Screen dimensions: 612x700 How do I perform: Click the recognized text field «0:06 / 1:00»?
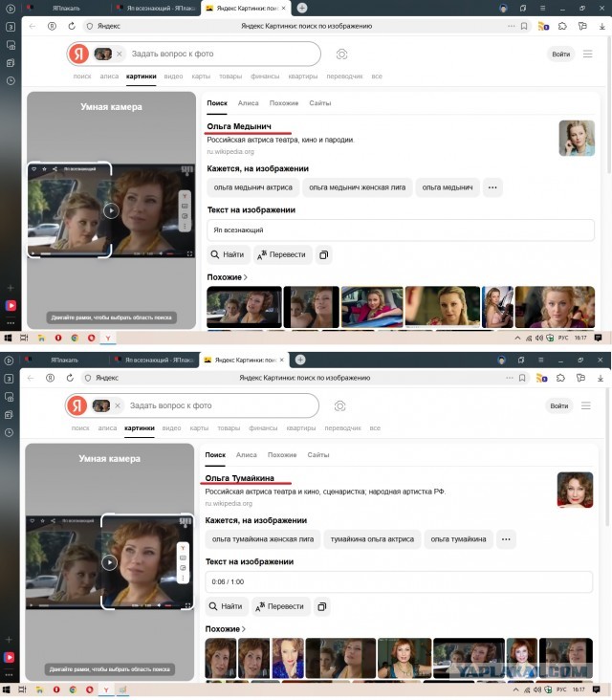click(x=399, y=581)
